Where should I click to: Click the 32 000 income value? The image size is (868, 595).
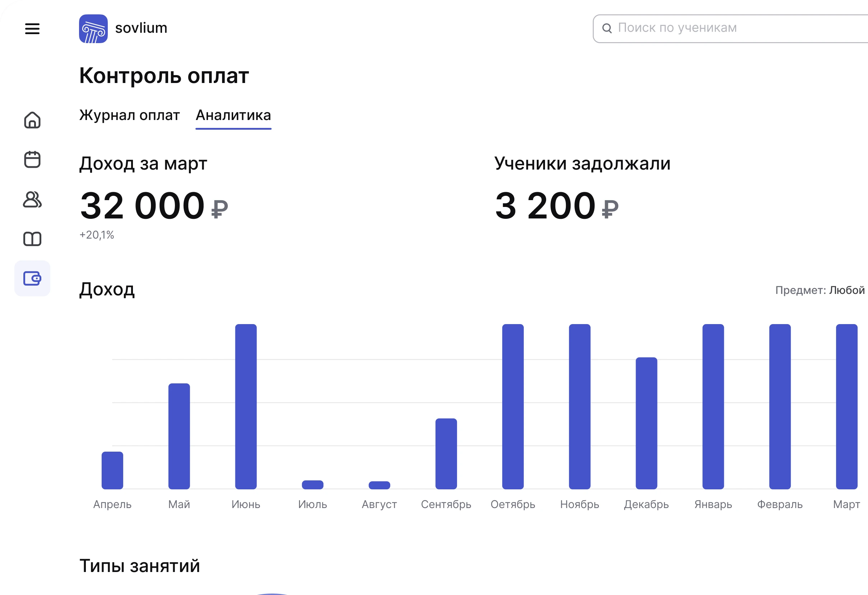click(x=142, y=206)
